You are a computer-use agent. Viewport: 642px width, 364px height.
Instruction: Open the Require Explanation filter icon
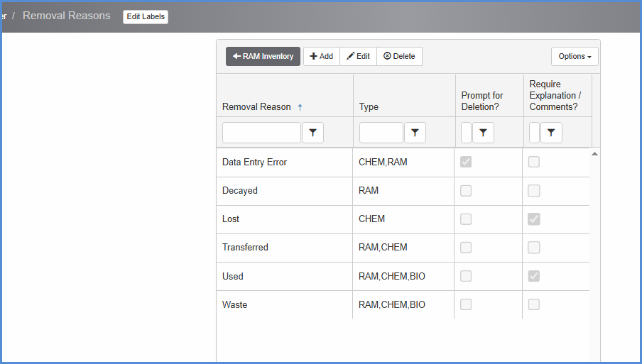click(x=551, y=133)
